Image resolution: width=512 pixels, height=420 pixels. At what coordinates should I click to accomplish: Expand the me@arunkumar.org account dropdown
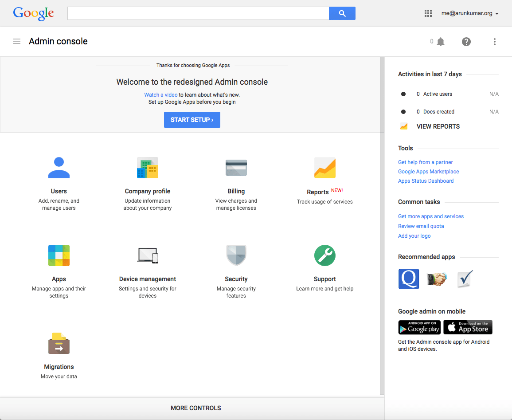click(x=469, y=13)
